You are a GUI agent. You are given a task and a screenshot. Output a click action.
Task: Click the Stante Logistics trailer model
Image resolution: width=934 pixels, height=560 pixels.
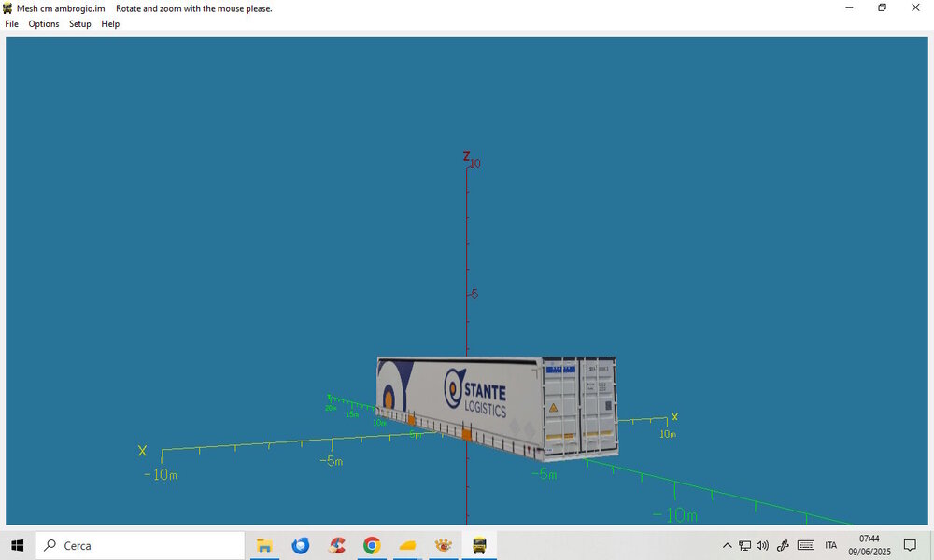tap(498, 408)
